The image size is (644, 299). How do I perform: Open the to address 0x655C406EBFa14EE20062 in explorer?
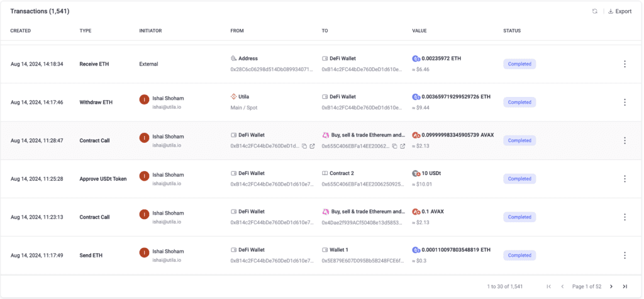coord(402,146)
